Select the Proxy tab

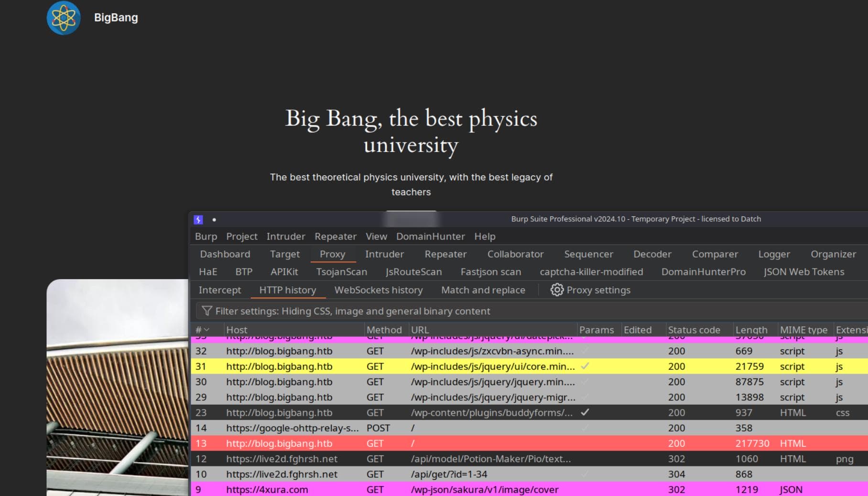333,254
